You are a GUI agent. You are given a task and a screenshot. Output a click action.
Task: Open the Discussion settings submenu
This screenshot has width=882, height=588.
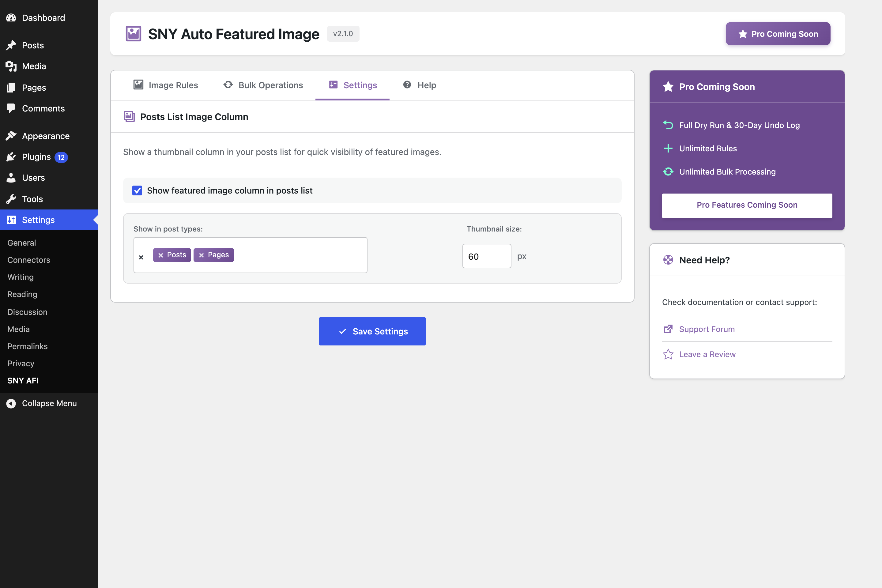[x=27, y=312]
